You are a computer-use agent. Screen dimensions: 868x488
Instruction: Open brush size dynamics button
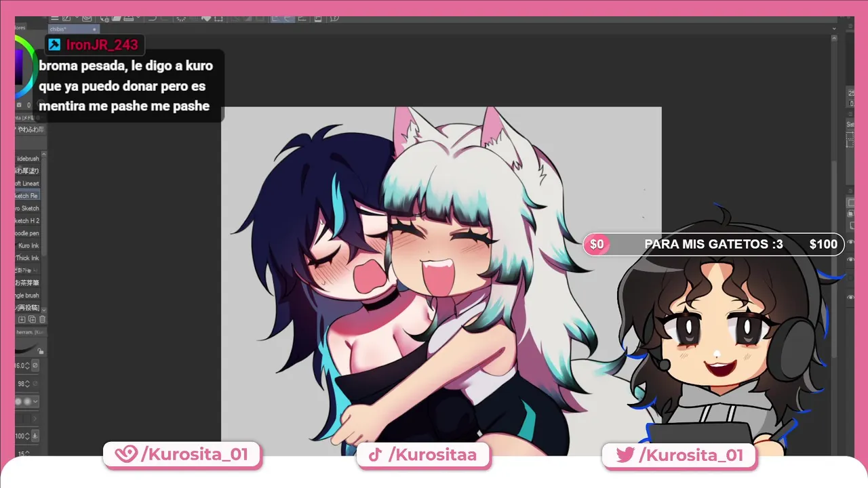35,365
